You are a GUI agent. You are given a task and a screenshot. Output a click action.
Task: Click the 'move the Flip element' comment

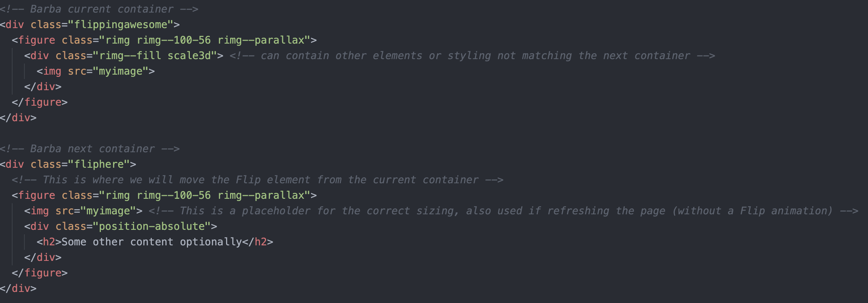pos(257,180)
